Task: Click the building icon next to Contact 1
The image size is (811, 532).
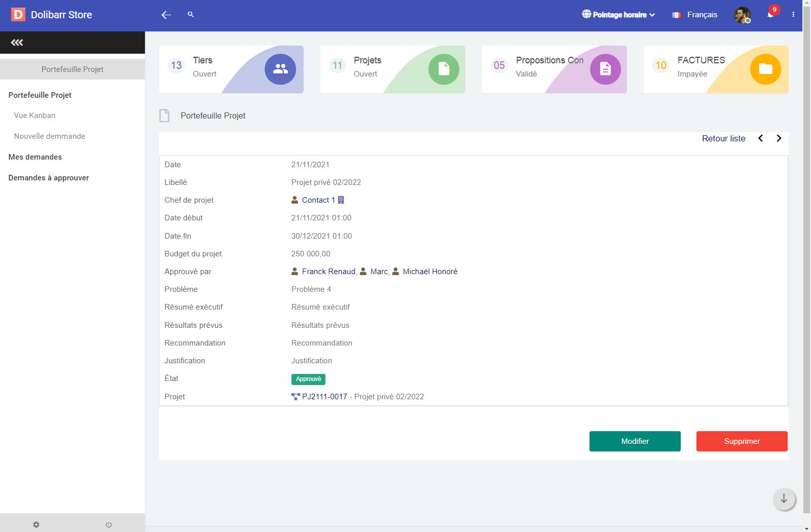Action: (341, 200)
